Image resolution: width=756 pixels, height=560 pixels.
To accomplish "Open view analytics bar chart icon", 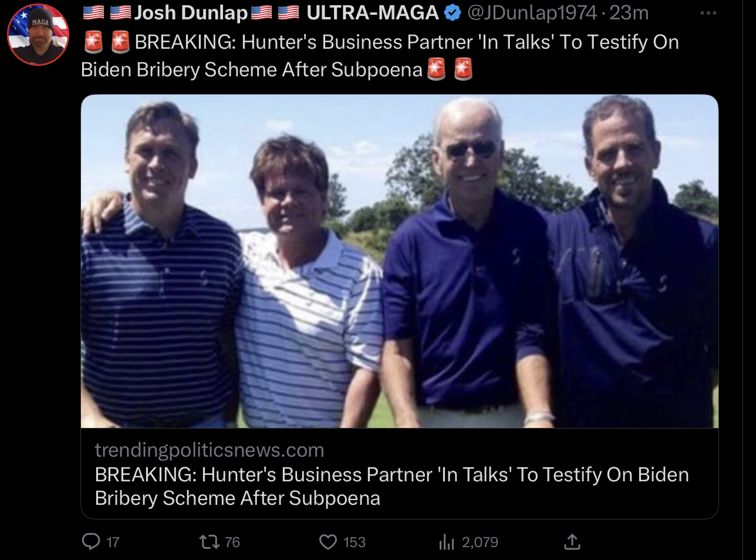I will coord(447,542).
